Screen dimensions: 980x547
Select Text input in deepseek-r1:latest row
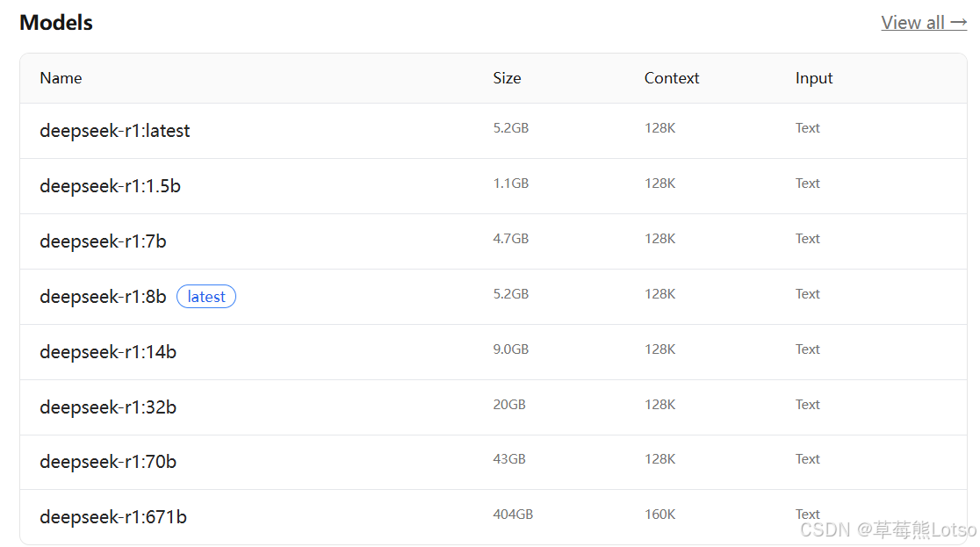click(x=808, y=127)
